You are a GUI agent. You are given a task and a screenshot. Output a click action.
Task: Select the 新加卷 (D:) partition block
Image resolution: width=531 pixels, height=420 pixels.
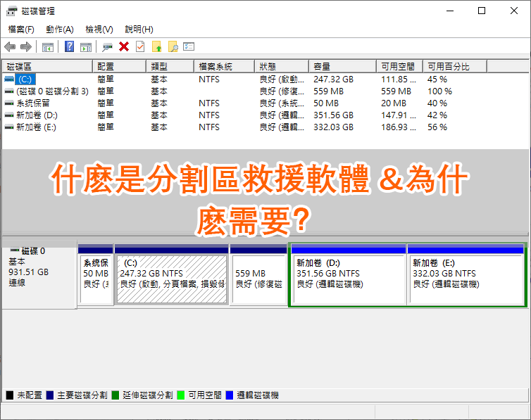(348, 275)
